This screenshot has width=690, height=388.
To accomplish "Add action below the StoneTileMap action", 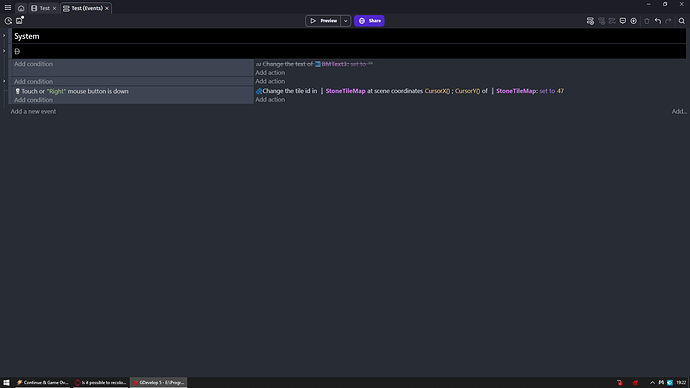I will [x=270, y=99].
